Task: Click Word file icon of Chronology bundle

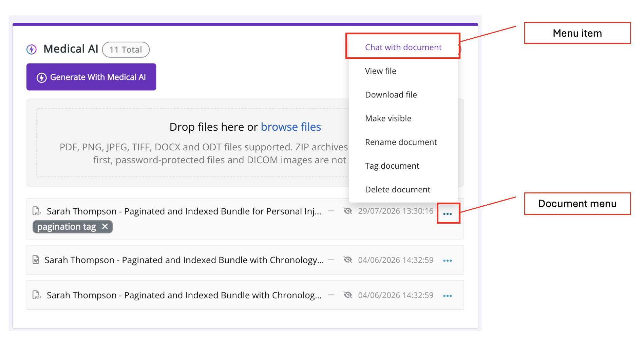Action: tap(36, 260)
